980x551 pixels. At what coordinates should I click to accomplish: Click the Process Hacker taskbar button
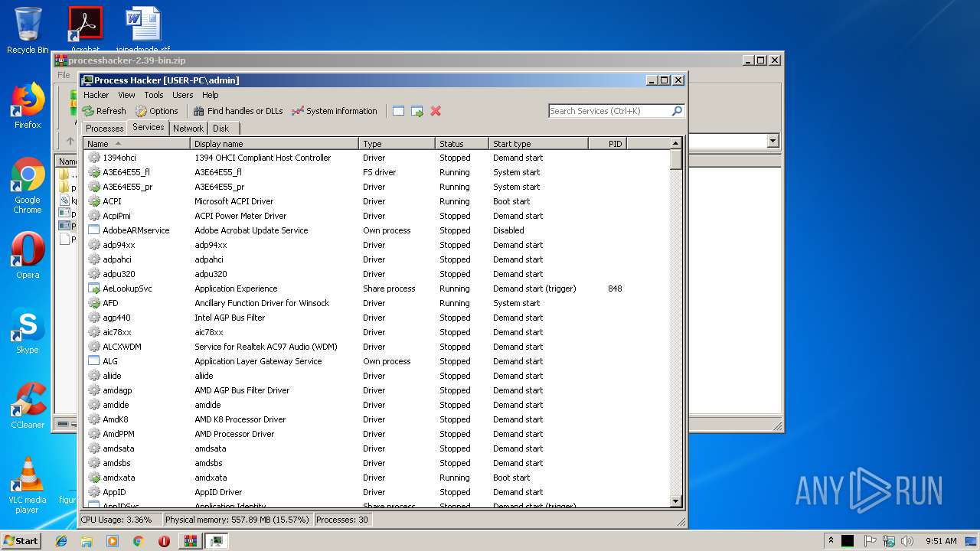(x=217, y=541)
